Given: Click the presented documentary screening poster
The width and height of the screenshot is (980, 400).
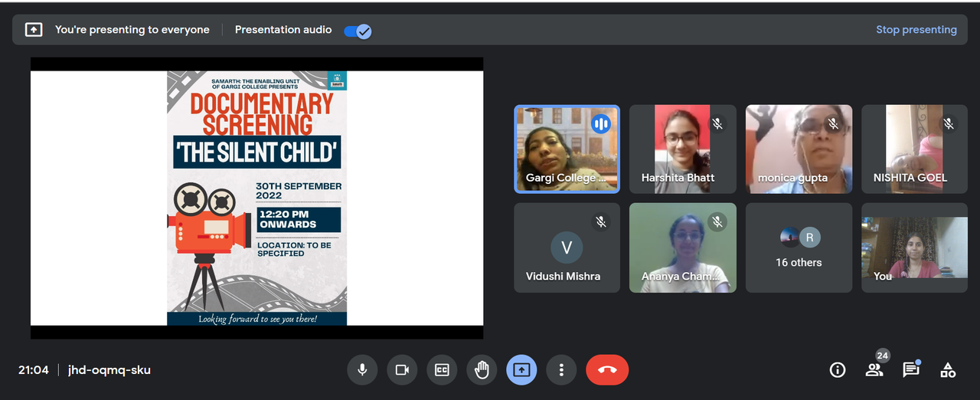Looking at the screenshot, I should click(x=256, y=198).
